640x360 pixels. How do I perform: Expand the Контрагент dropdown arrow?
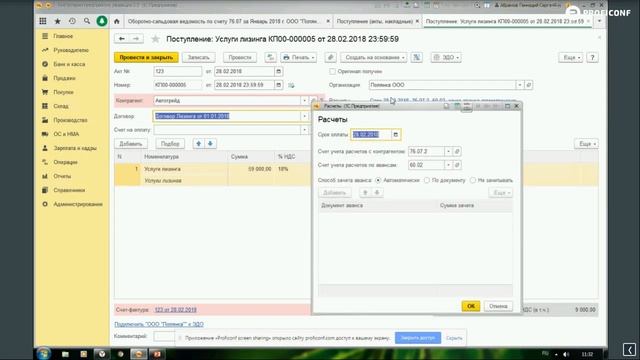click(x=304, y=100)
